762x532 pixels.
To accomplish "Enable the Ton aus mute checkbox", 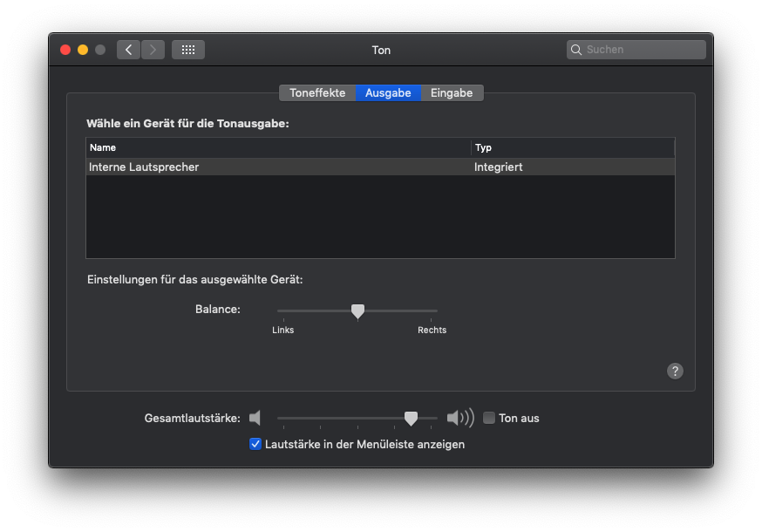I will coord(489,418).
